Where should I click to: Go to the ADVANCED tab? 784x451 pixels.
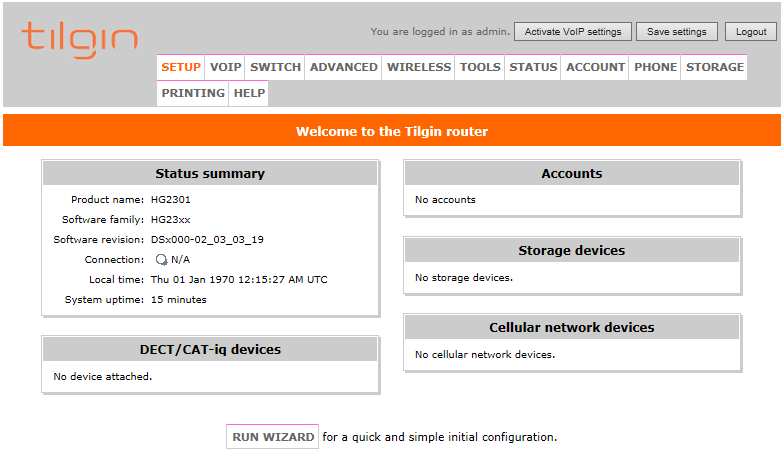pyautogui.click(x=344, y=67)
